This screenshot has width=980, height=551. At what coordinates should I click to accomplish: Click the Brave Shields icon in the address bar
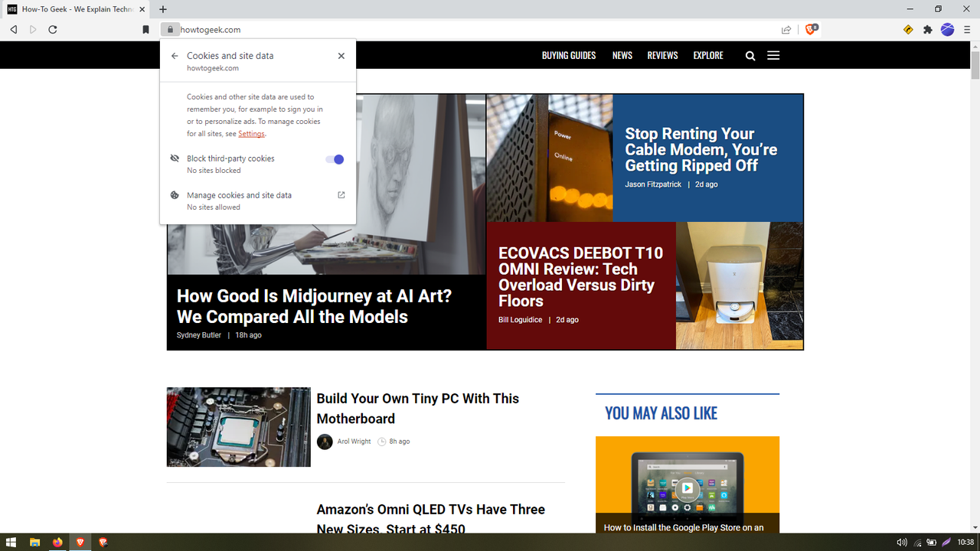pyautogui.click(x=810, y=29)
